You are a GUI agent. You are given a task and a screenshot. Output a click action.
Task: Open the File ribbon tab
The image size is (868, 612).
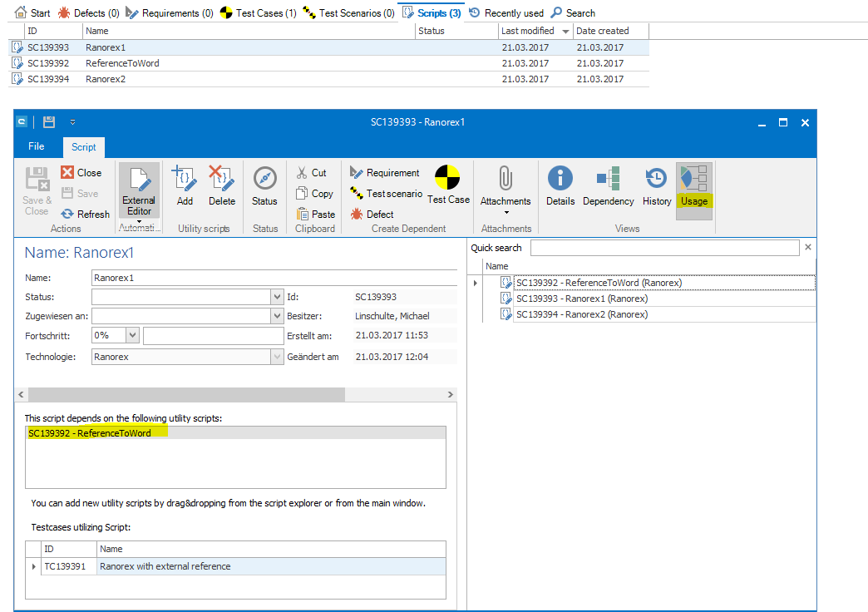37,146
